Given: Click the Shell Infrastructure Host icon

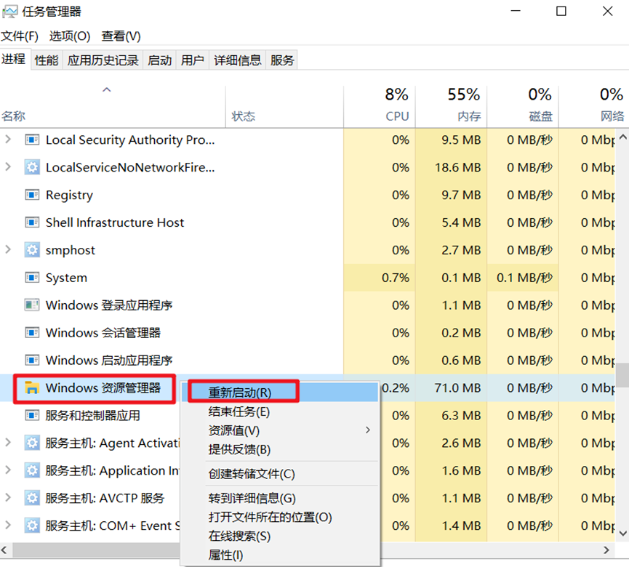Looking at the screenshot, I should pos(32,222).
